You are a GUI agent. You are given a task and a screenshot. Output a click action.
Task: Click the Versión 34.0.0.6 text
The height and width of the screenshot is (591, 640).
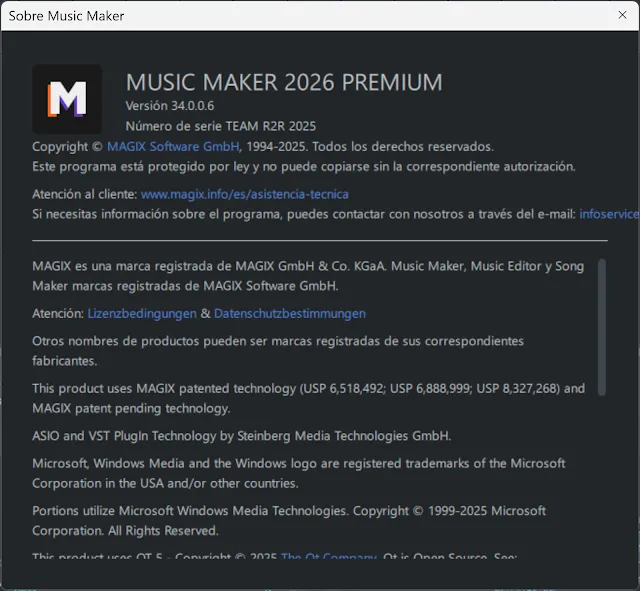coord(170,106)
